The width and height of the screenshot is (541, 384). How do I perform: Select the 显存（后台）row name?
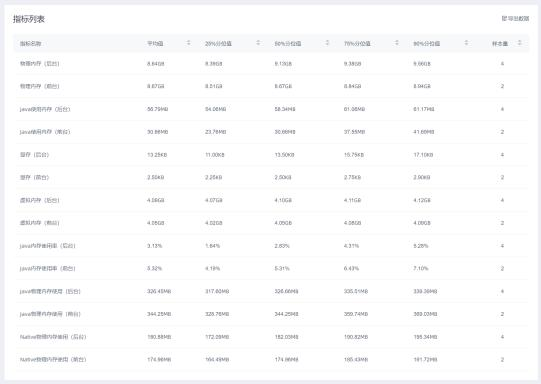(x=34, y=155)
